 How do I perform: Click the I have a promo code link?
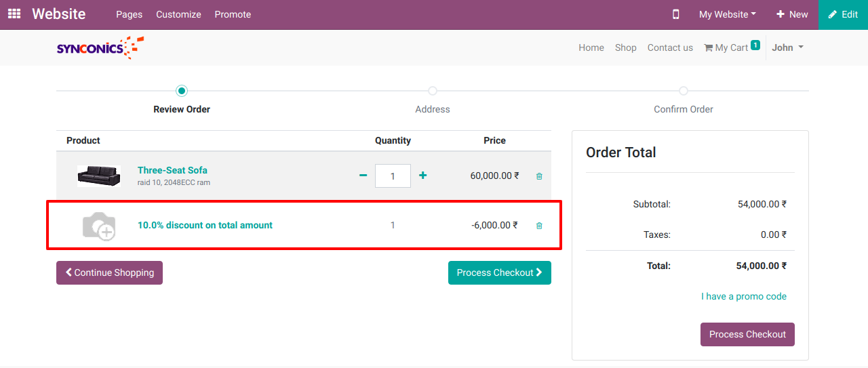(x=743, y=296)
